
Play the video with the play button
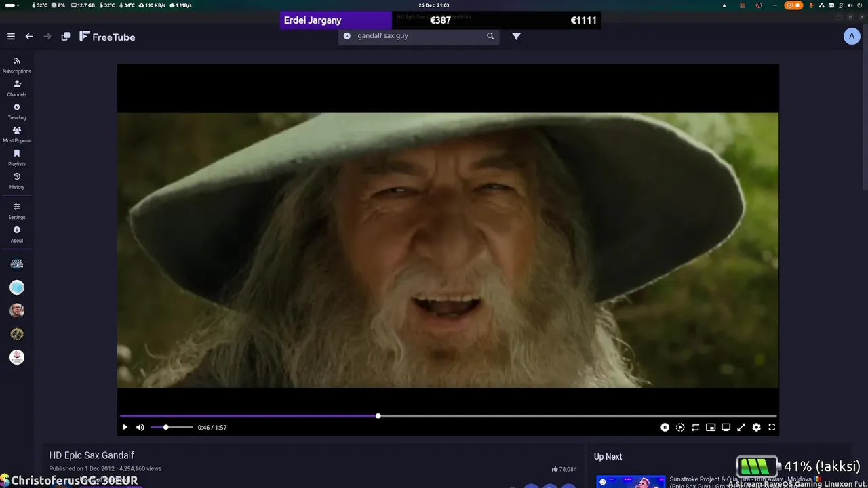[x=125, y=427]
